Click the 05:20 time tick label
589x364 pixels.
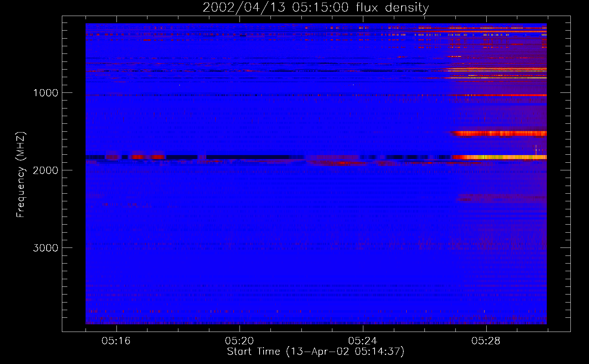[239, 341]
